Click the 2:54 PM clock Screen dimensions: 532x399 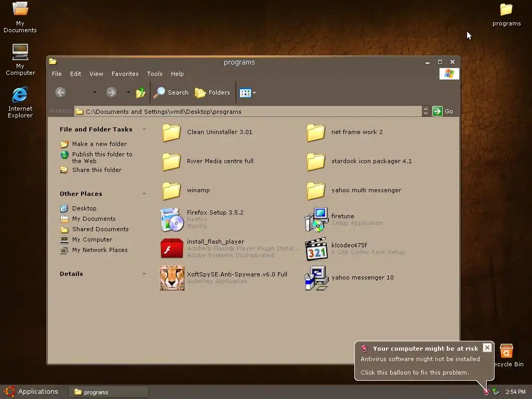tap(515, 392)
